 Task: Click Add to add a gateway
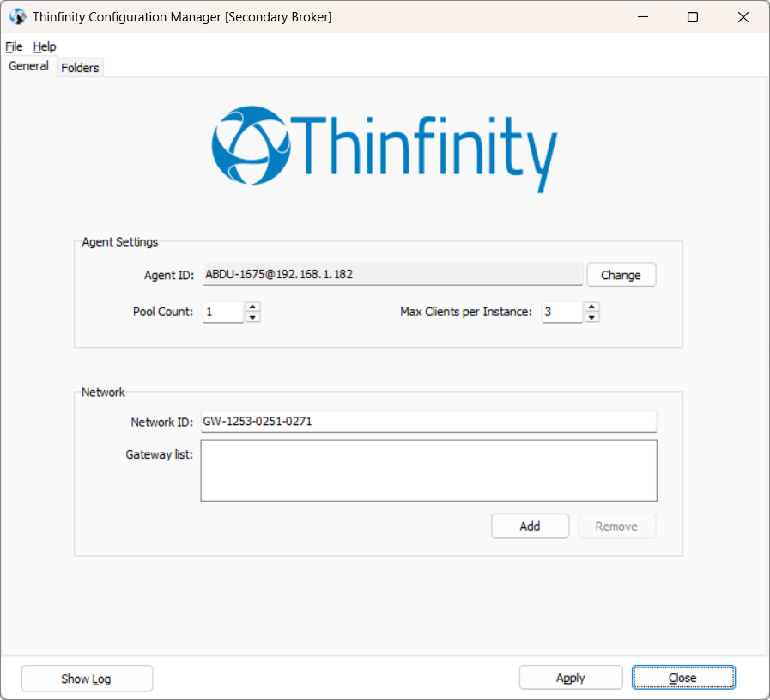click(530, 527)
